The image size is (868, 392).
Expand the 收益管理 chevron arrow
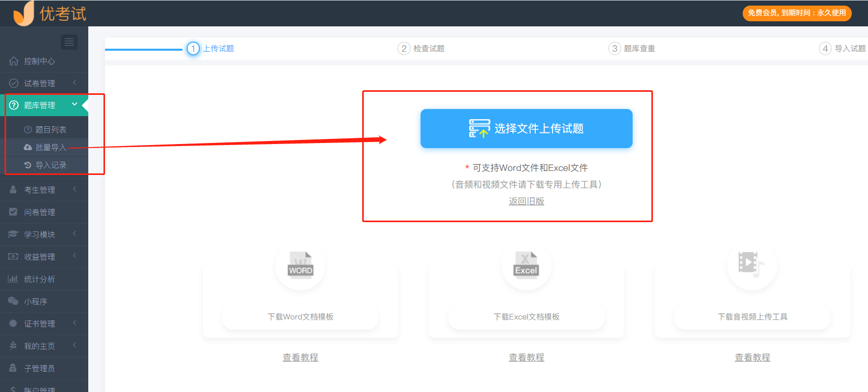[x=75, y=256]
